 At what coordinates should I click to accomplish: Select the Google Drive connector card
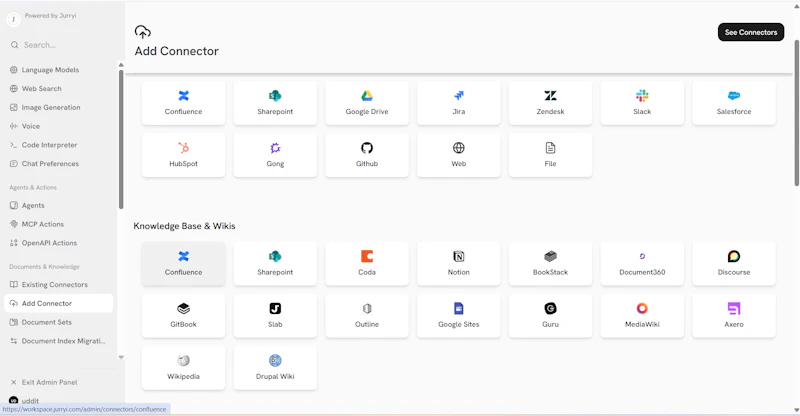[x=367, y=103]
